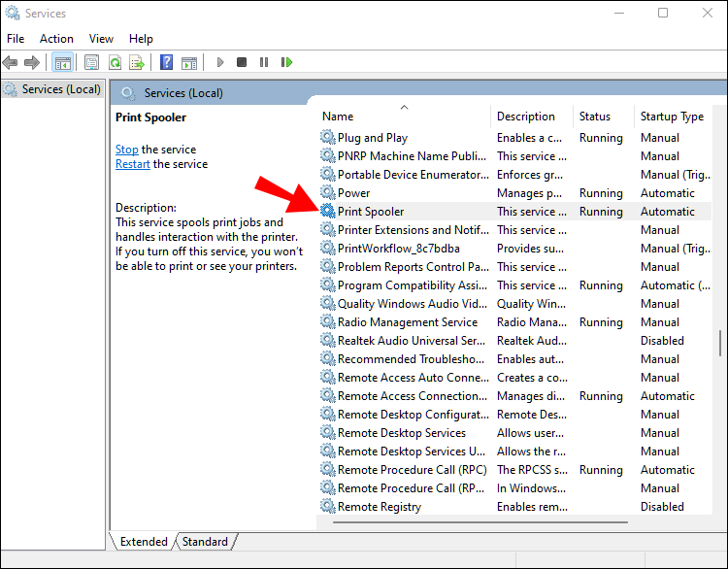728x569 pixels.
Task: Click the Stop Service square icon
Action: point(242,62)
